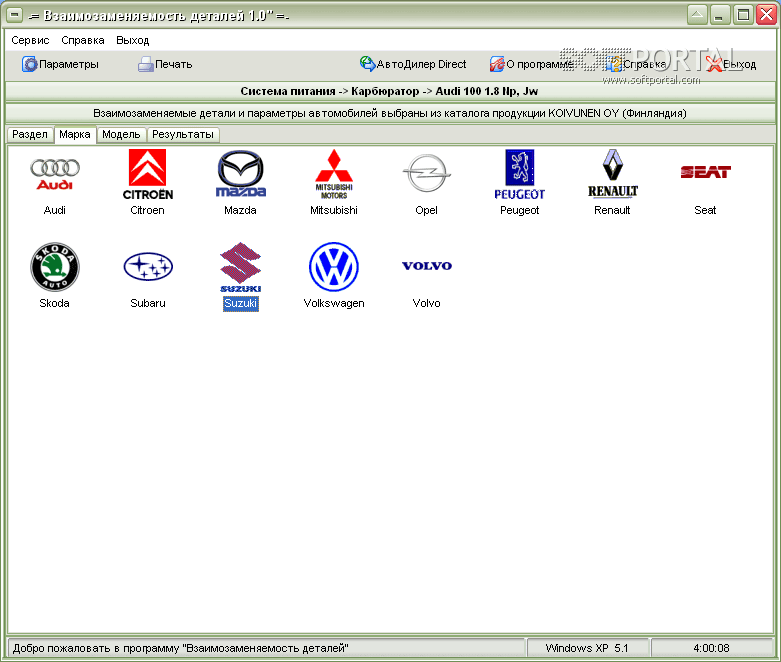Click the Windows XP 5.1 status panel
Image resolution: width=781 pixels, height=662 pixels.
point(588,648)
